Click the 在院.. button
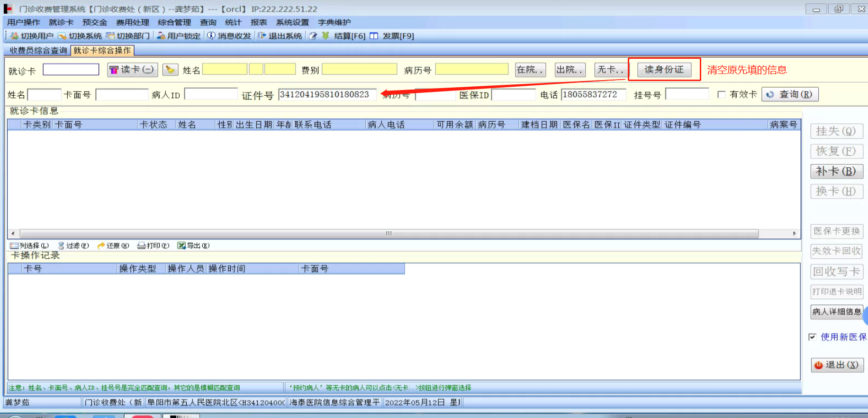 click(x=530, y=70)
